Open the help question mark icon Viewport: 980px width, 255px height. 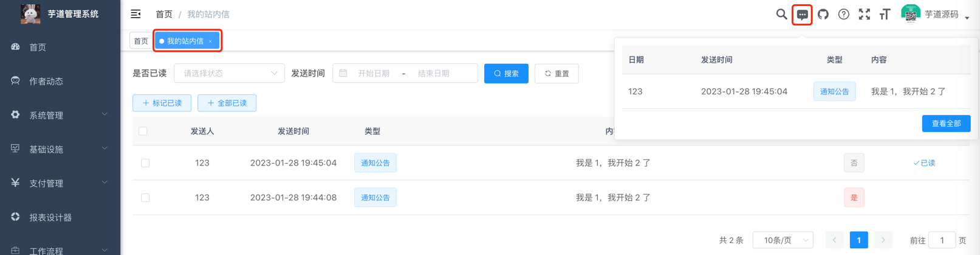coord(843,14)
